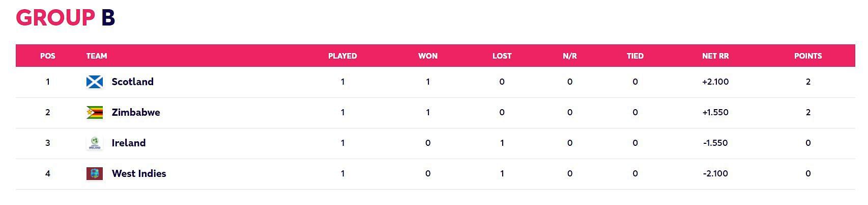Click the GROUP B heading
Viewport: 868px width, 205px height.
(x=66, y=18)
